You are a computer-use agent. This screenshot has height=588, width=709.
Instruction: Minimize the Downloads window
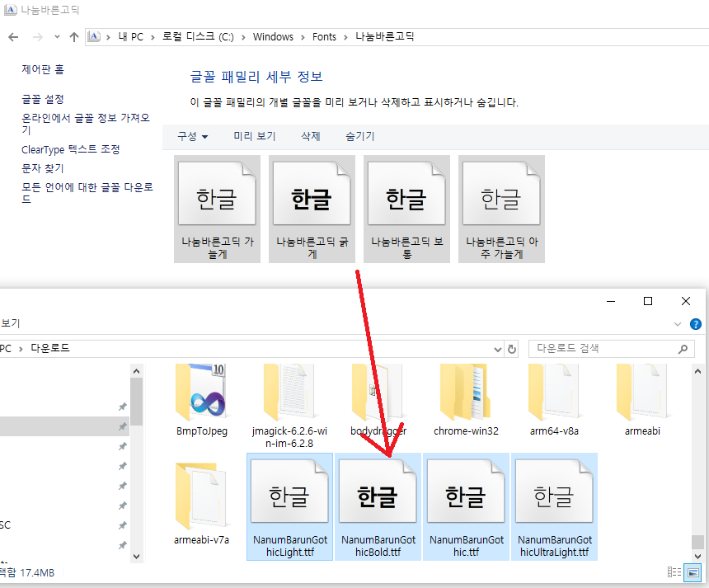(x=611, y=301)
